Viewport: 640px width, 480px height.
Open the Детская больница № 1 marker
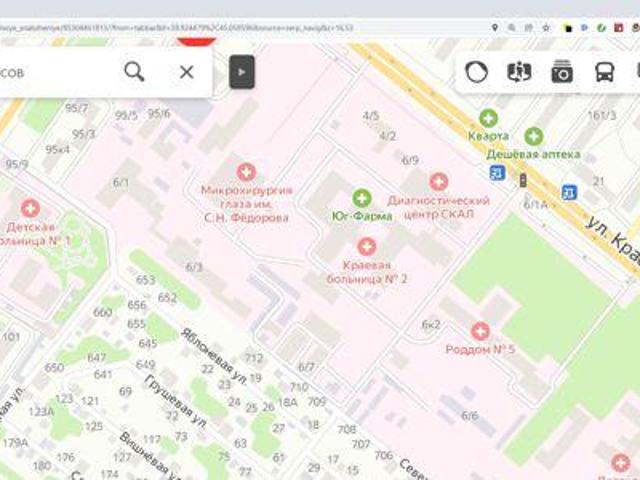click(x=30, y=209)
